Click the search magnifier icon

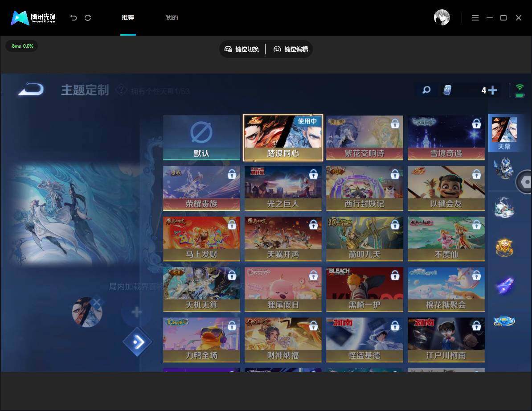tap(426, 90)
